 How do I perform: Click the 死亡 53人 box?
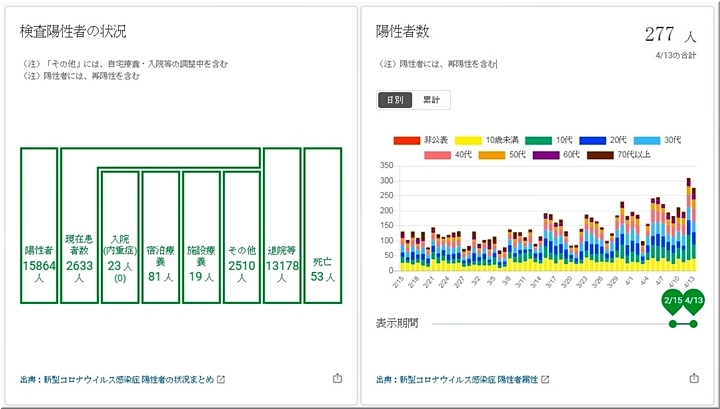(x=320, y=268)
